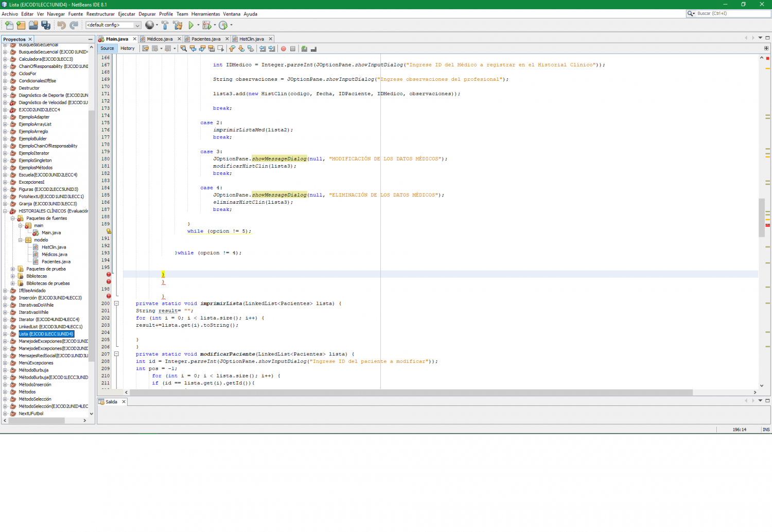Toggle Rectangular Selection icon
Screen dimensions: 772x532
pyautogui.click(x=221, y=48)
